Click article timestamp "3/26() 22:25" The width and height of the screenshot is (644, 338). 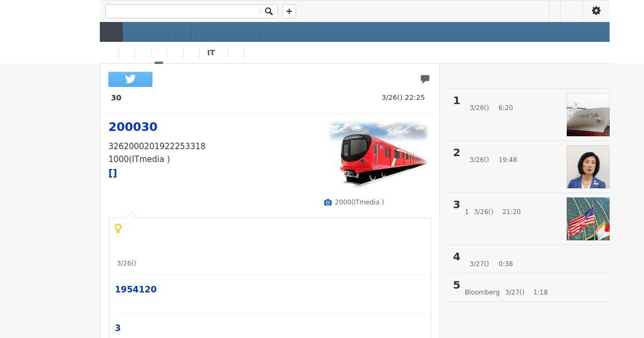[x=403, y=98]
